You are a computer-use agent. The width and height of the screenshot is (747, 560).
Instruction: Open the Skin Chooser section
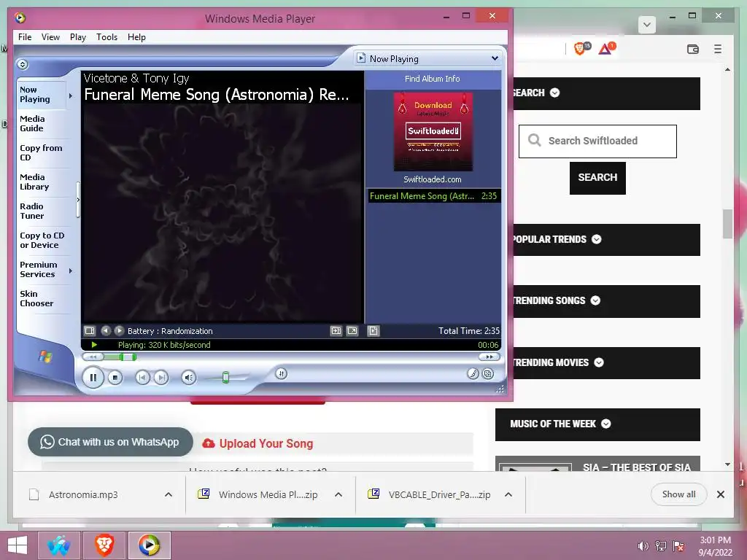point(42,298)
